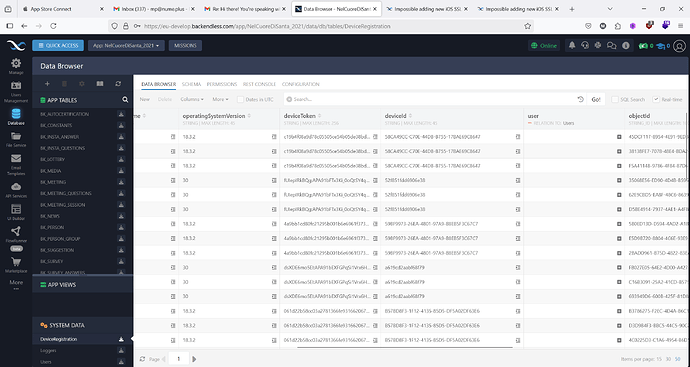Viewport: 690px width, 367px height.
Task: Open the App: NelCuoreDiSanta_2021 selector
Action: [x=126, y=45]
